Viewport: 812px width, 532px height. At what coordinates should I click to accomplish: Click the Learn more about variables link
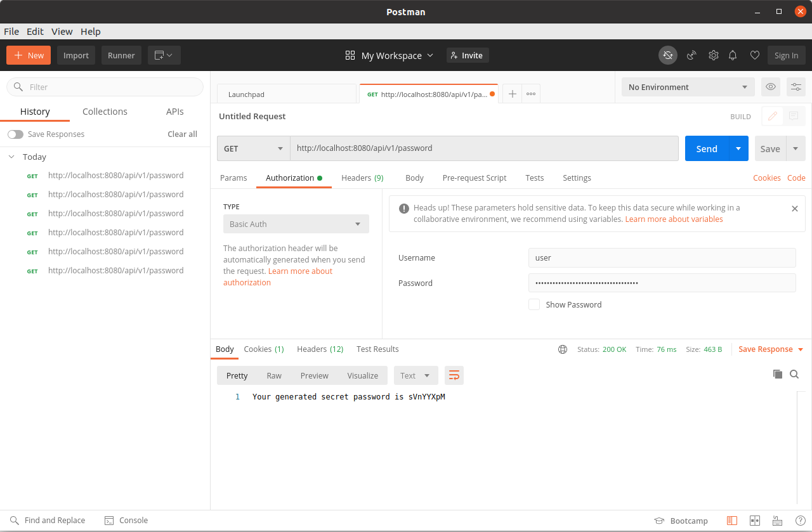point(674,219)
